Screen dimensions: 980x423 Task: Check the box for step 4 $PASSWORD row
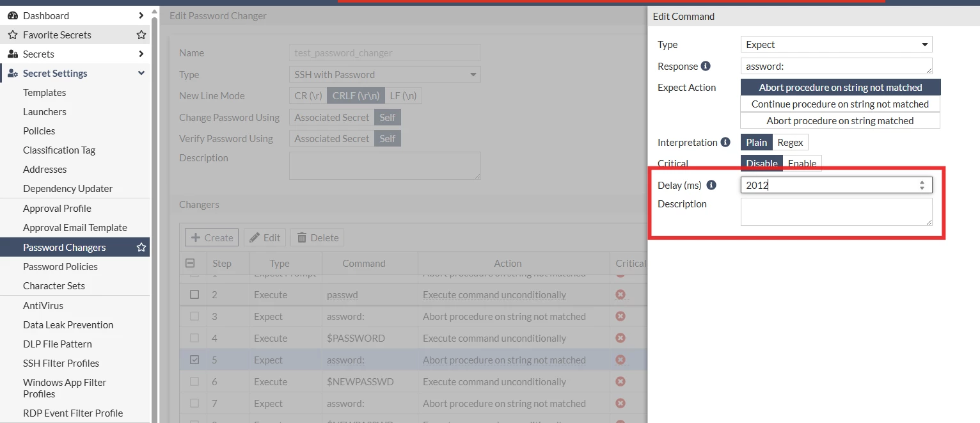tap(194, 338)
